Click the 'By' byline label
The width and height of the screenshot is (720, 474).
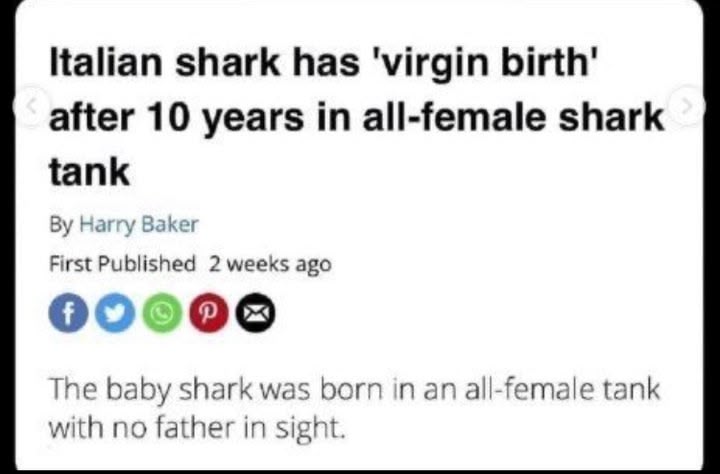click(61, 226)
